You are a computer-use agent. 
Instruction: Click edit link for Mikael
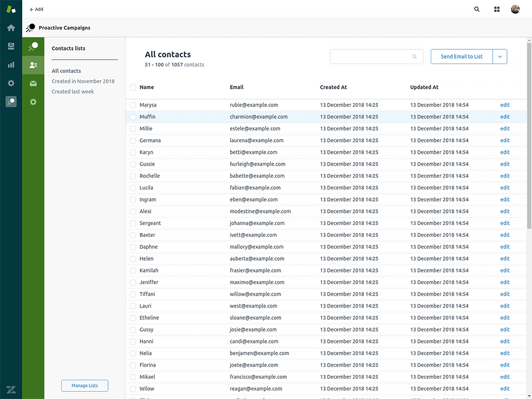[x=505, y=377]
